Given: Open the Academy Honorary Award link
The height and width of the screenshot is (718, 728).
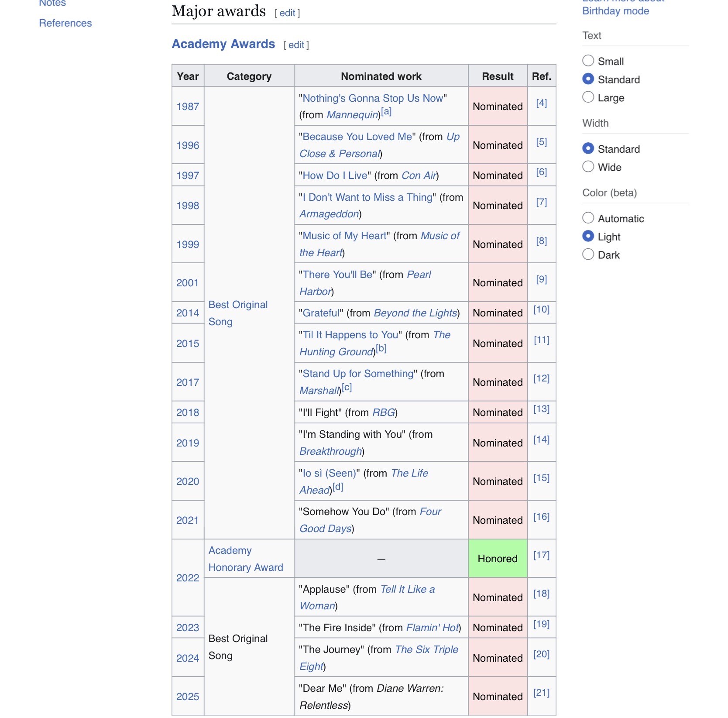Looking at the screenshot, I should click(246, 559).
